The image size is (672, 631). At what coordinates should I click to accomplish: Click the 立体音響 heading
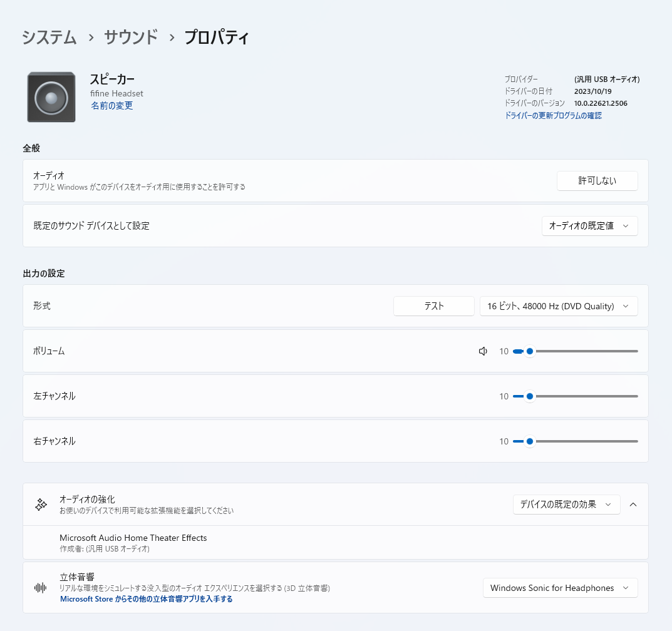point(76,577)
